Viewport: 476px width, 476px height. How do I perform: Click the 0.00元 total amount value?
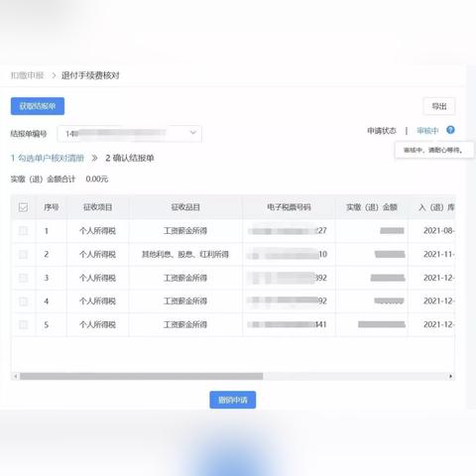[97, 179]
